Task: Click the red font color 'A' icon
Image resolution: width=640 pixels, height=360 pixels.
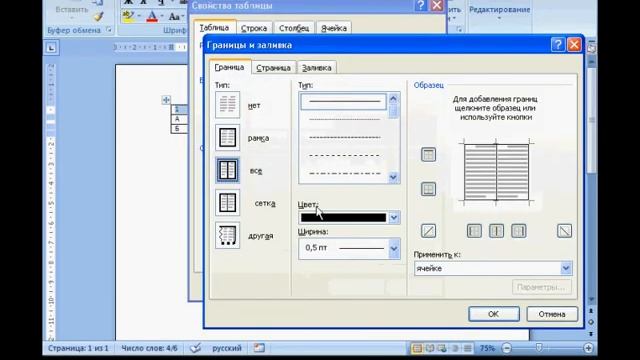Action: click(x=152, y=16)
